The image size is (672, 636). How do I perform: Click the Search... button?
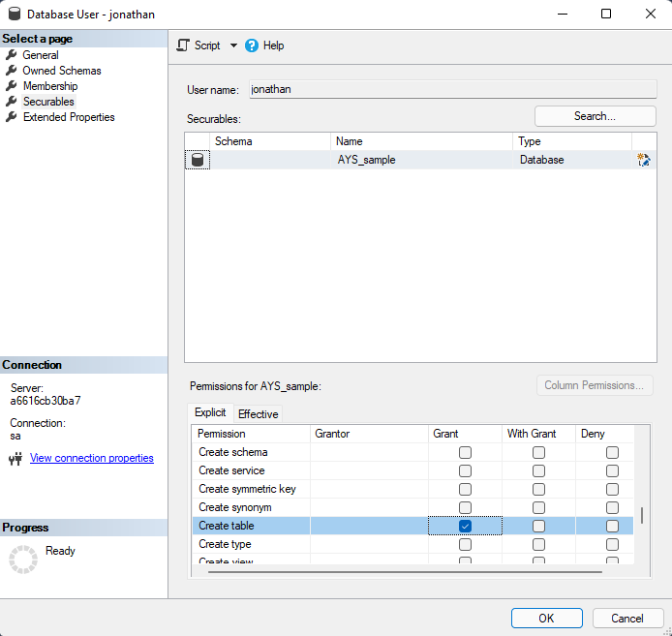595,116
